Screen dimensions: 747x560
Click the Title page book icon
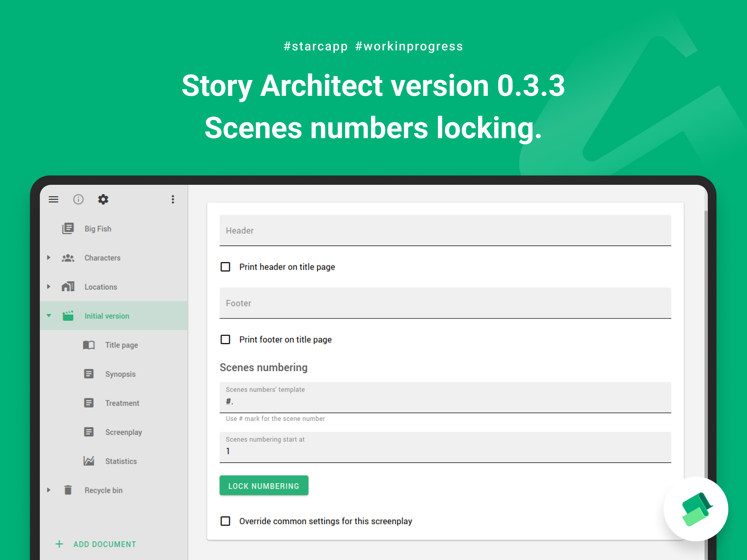click(x=89, y=345)
